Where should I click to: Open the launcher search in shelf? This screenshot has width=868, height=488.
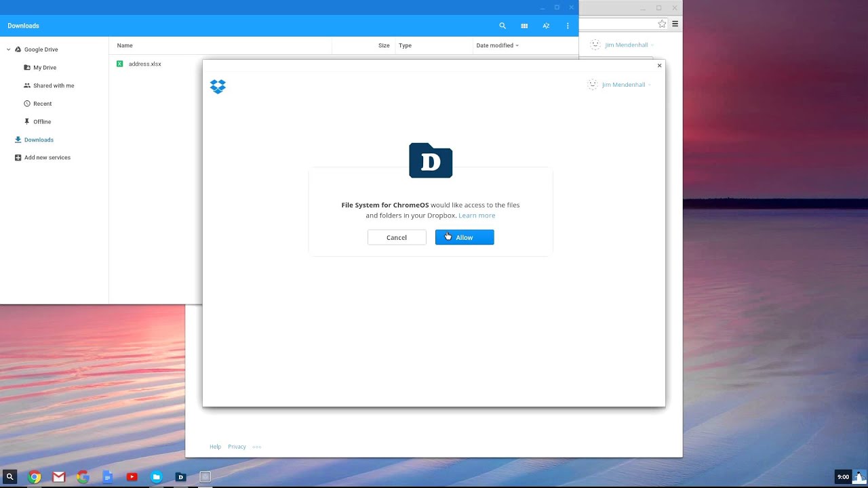point(9,477)
